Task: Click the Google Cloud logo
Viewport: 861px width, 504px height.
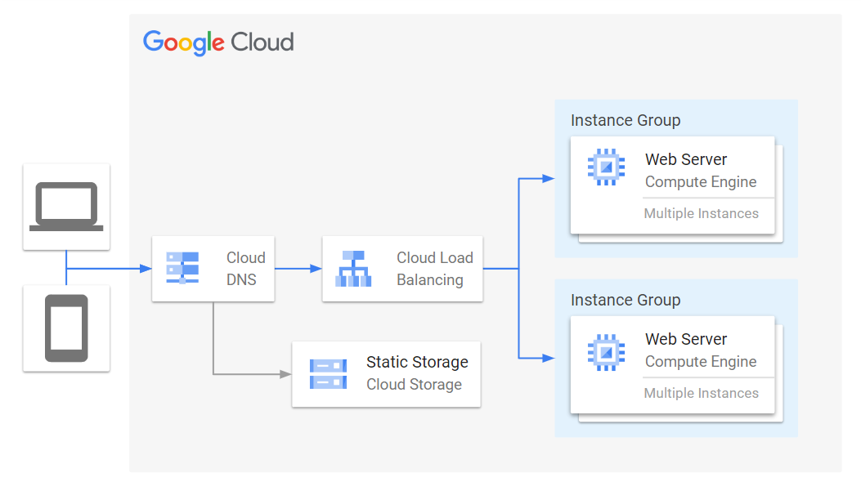Action: click(x=218, y=42)
